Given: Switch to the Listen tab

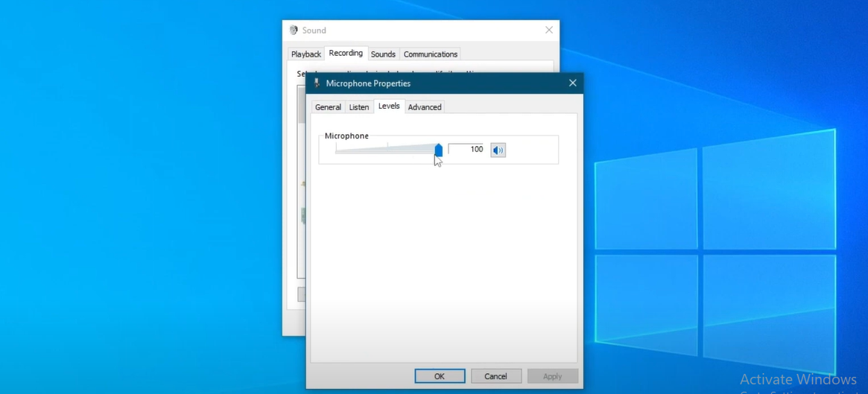Looking at the screenshot, I should tap(358, 107).
